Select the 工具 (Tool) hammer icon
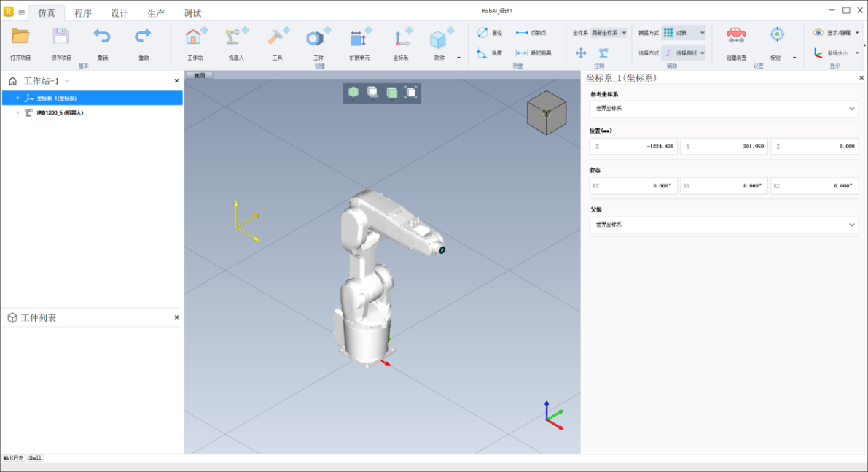 (277, 38)
